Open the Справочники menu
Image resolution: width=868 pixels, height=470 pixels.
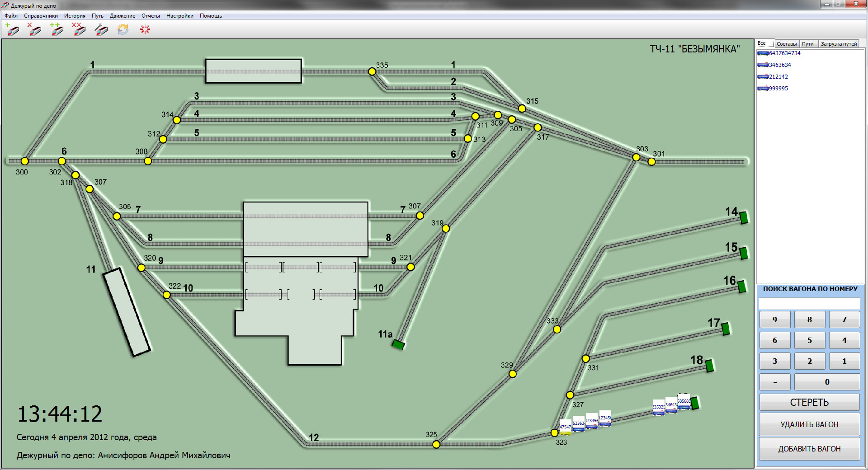coord(41,16)
